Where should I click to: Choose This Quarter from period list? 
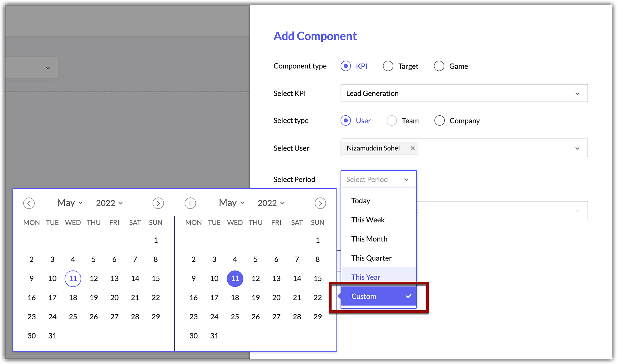pos(371,258)
